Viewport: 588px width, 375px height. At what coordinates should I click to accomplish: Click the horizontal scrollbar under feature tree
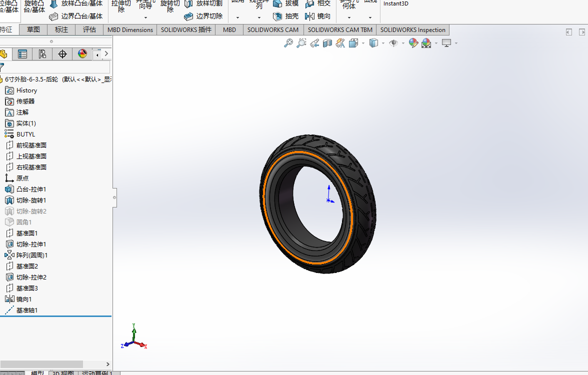click(41, 364)
